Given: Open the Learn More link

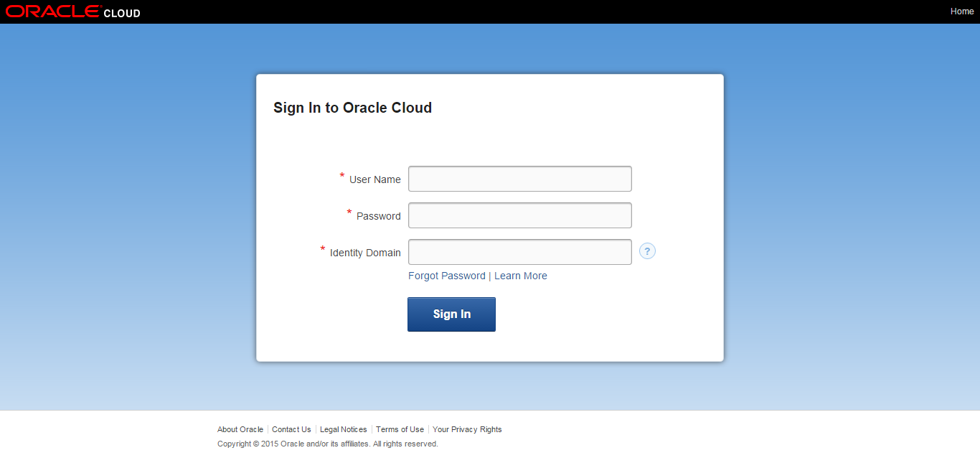Looking at the screenshot, I should pos(521,276).
